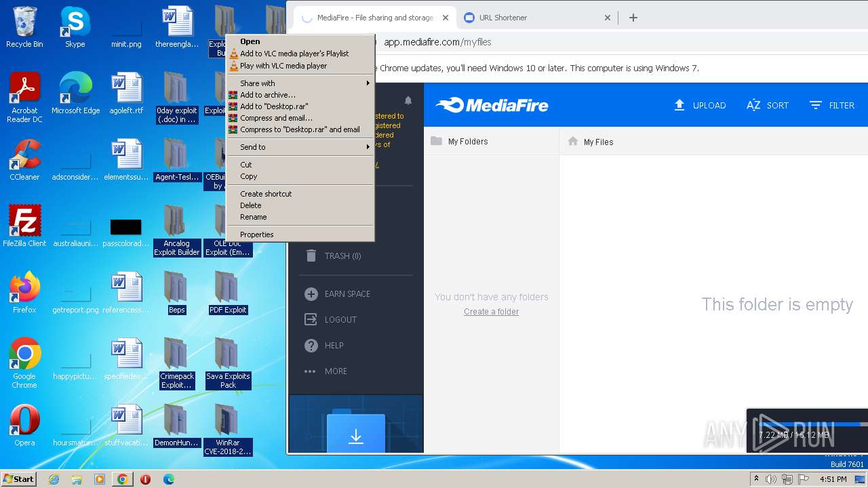Switch to the URL Shortener tab
868x488 pixels.
536,18
